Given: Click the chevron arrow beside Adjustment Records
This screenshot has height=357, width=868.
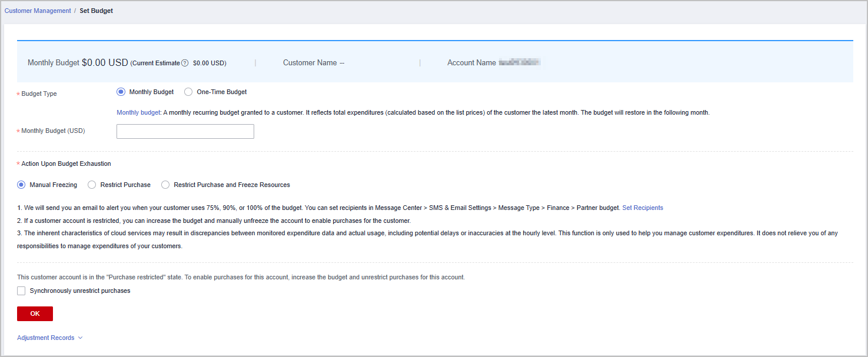Looking at the screenshot, I should tap(80, 338).
